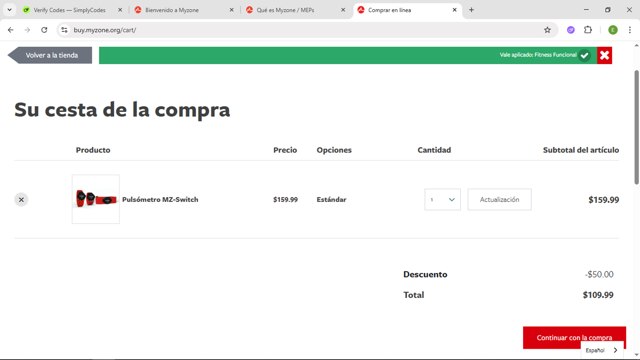The height and width of the screenshot is (360, 640).
Task: Bookmark this page with the star icon
Action: [x=547, y=30]
